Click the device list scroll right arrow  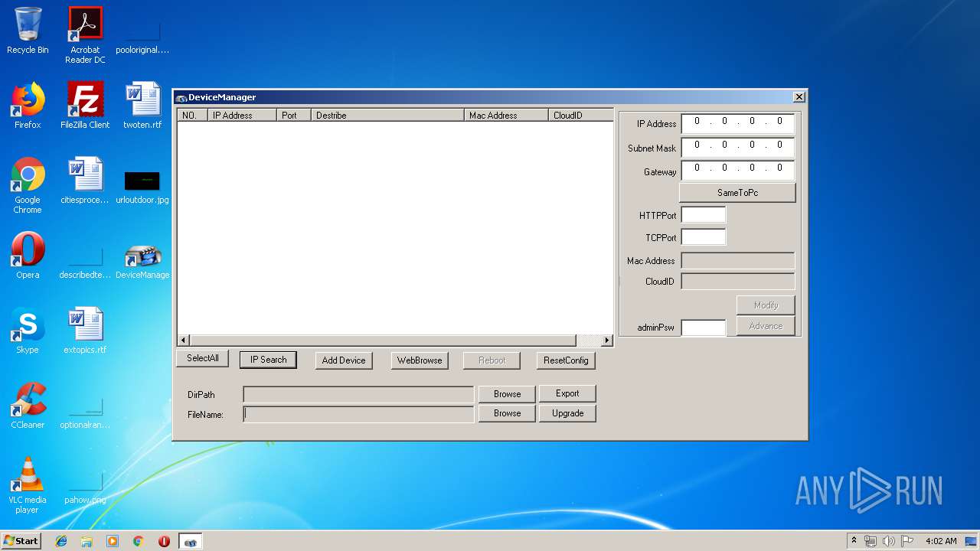click(x=607, y=341)
